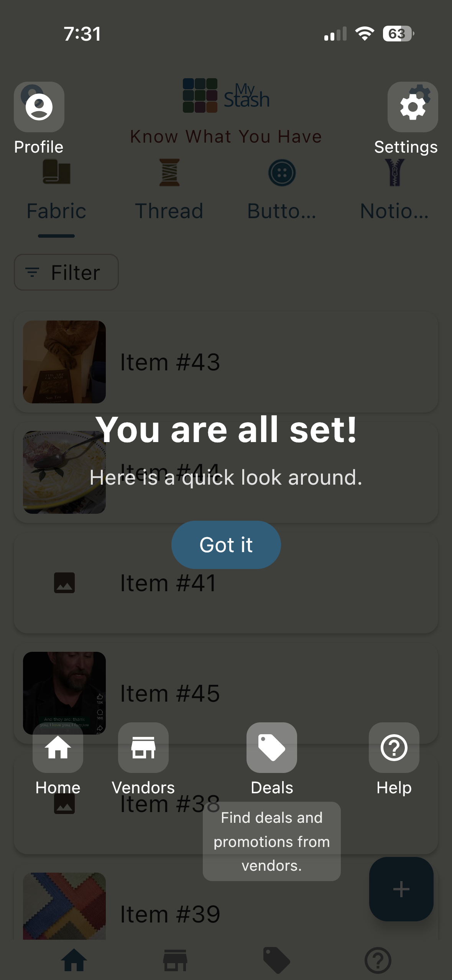
Task: Select the Thread spool icon
Action: [170, 173]
